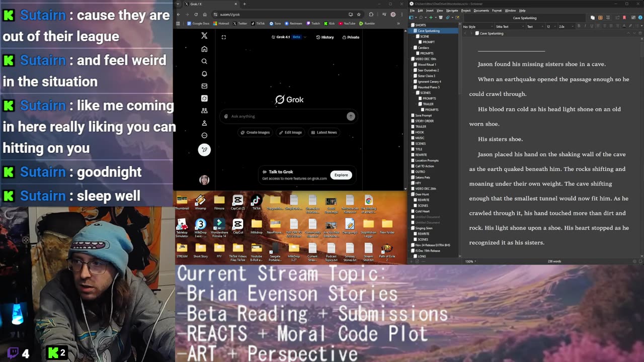Open 150% zoom dropdown in Scrivener footer
The image size is (644, 362).
(x=470, y=261)
